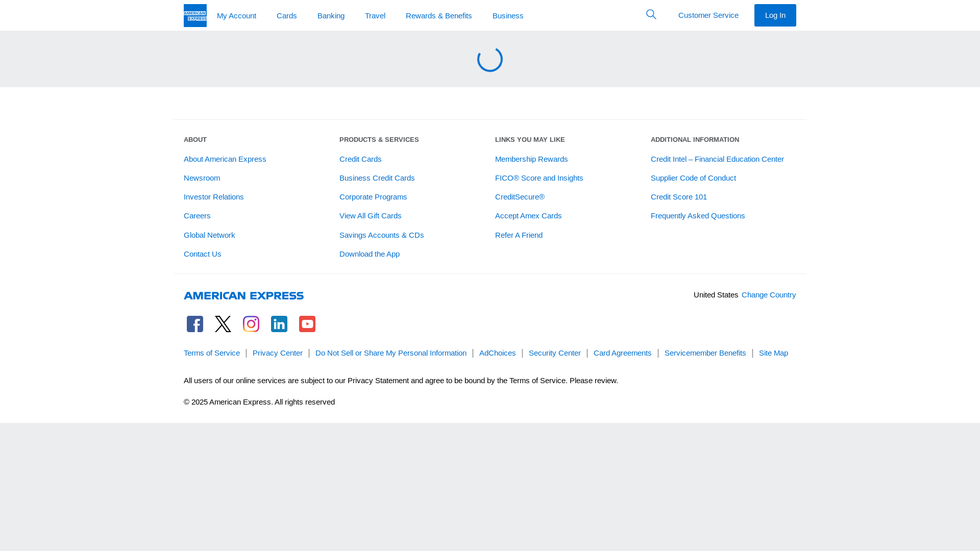Click View All Gift Cards
This screenshot has height=551, width=980.
(x=370, y=216)
